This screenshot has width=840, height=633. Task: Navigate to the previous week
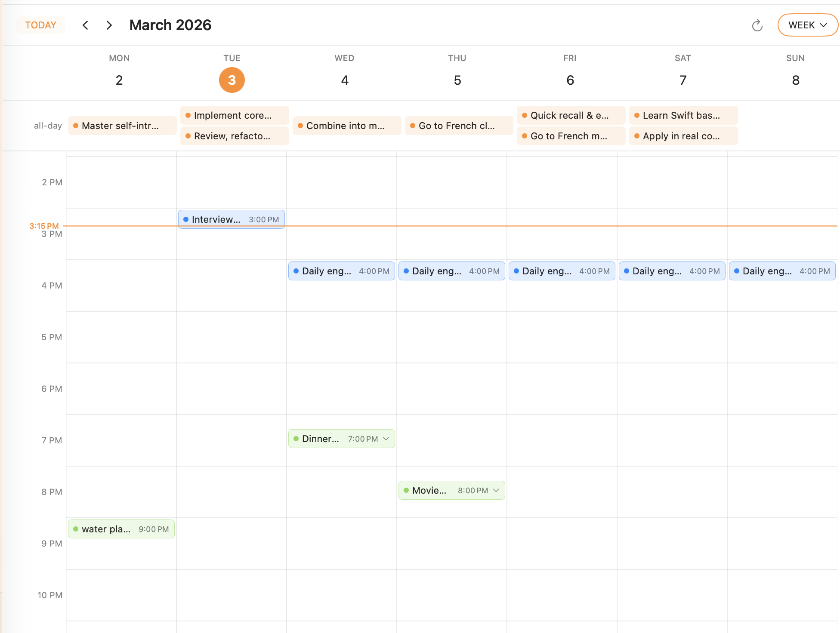click(85, 25)
